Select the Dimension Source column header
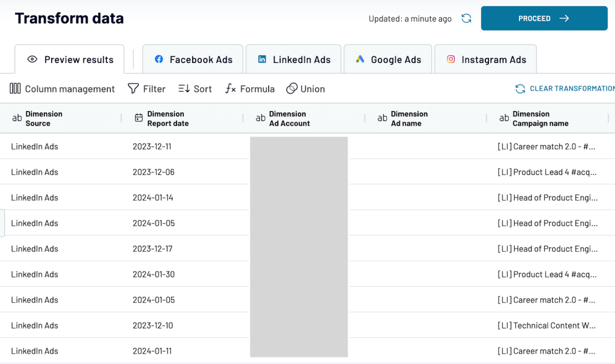Screen dimensions: 615x364 click(61, 118)
